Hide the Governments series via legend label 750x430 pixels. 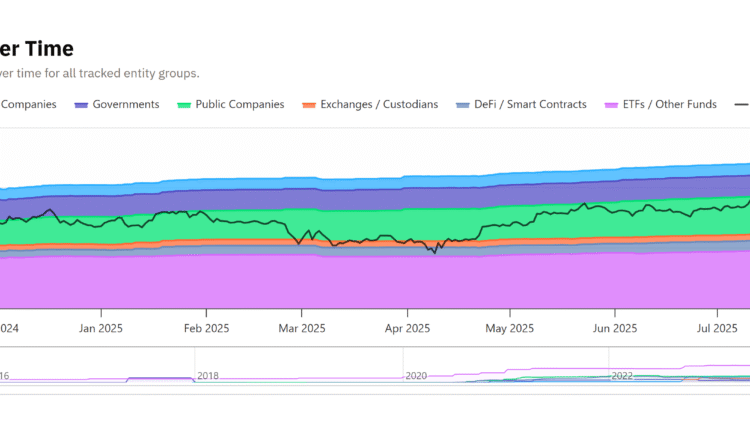126,104
